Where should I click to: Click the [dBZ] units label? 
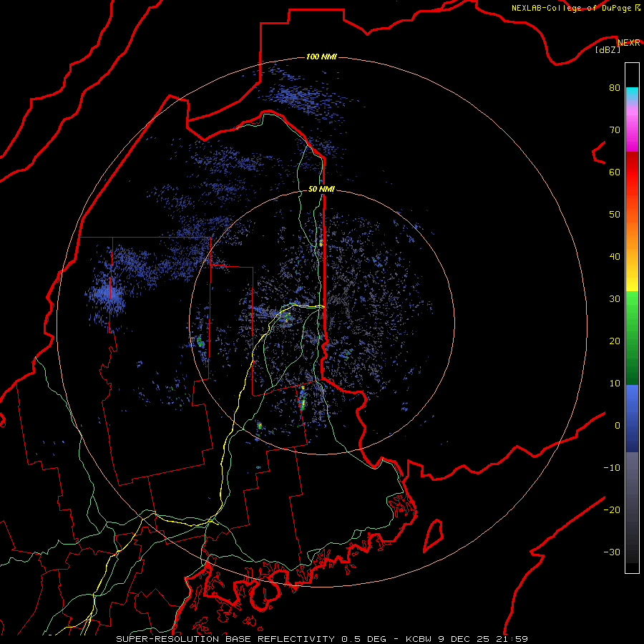pyautogui.click(x=608, y=50)
